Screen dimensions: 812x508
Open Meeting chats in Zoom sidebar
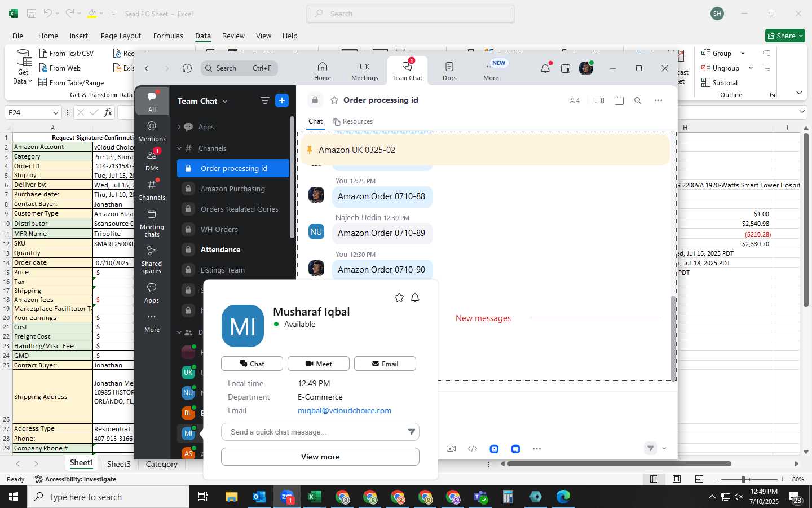152,223
